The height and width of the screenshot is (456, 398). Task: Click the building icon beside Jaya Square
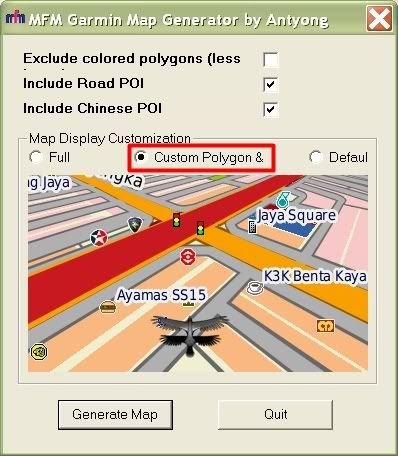coord(253,227)
